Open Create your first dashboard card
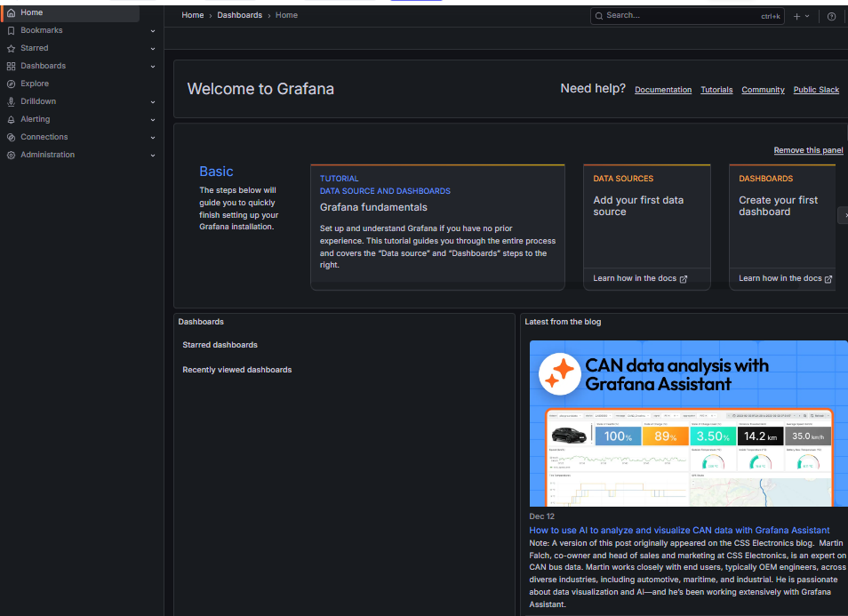Viewport: 848px width, 616px height. point(782,228)
